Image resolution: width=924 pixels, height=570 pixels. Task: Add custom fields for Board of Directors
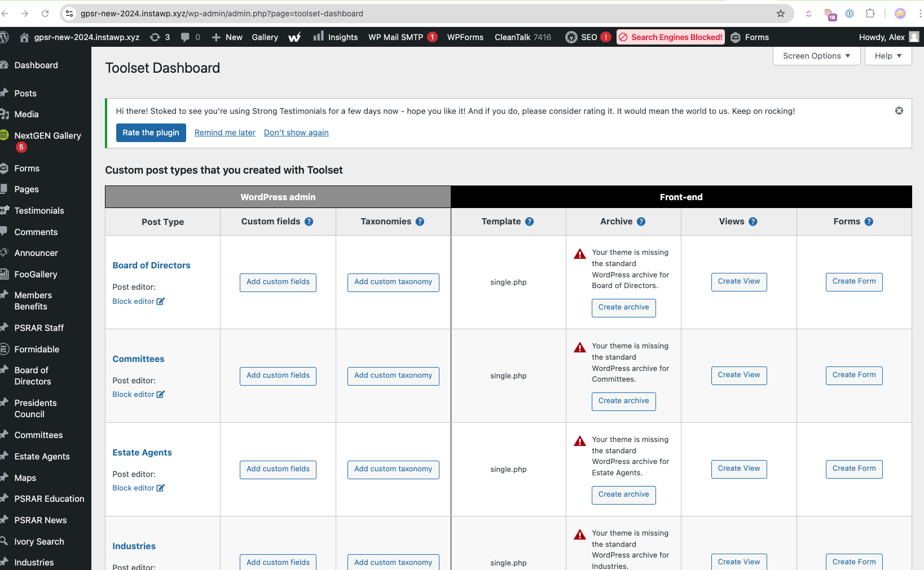[x=278, y=282]
